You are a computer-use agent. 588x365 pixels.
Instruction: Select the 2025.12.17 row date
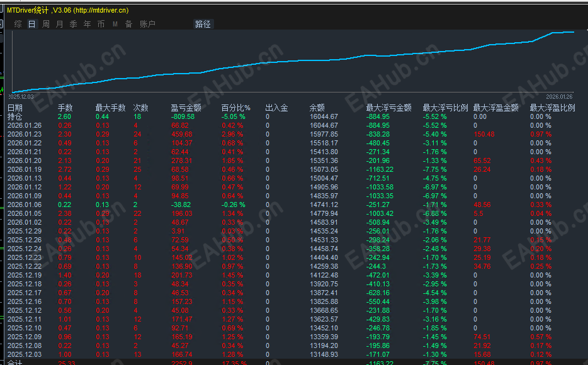(x=25, y=293)
